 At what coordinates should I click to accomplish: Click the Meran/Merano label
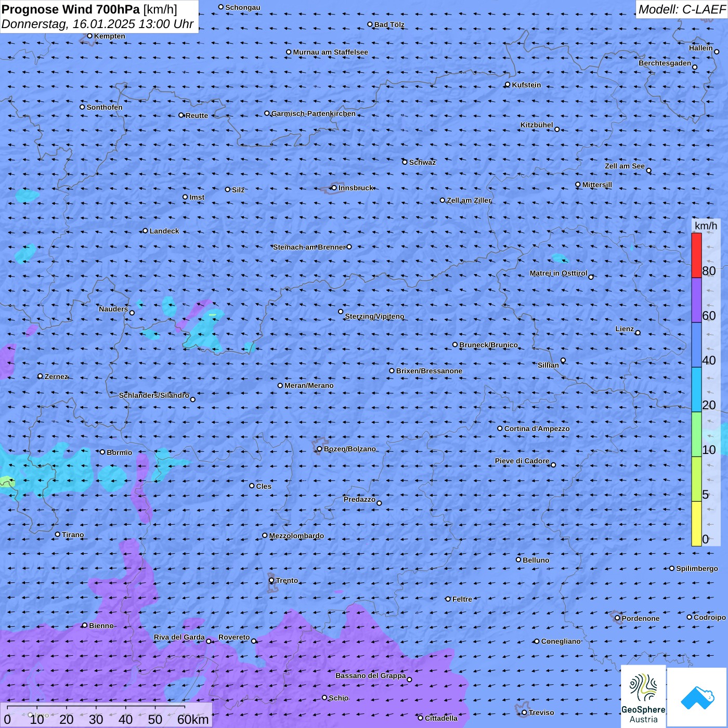[309, 385]
